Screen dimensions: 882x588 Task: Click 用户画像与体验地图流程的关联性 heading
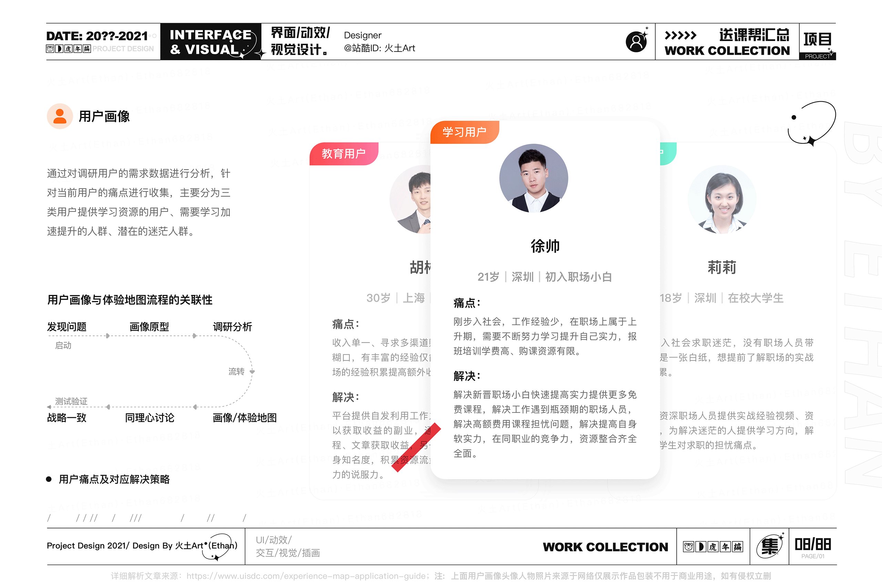[x=130, y=300]
